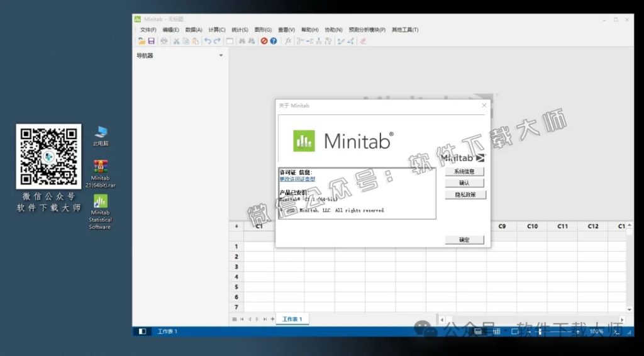
Task: Click the Print toolbar icon
Action: [164, 41]
